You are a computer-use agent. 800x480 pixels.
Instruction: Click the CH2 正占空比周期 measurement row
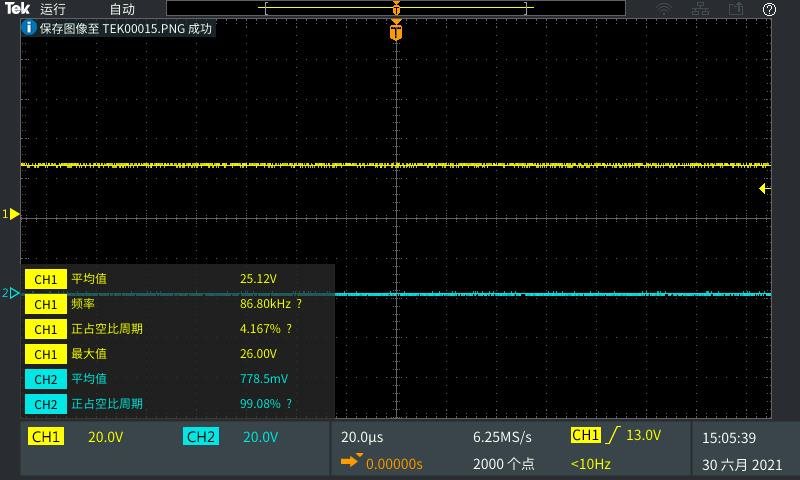coord(180,404)
